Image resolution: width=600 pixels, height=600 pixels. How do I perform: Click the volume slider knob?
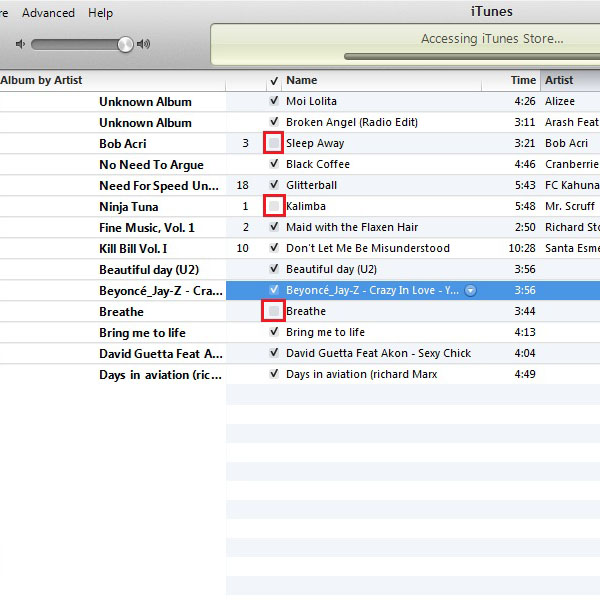(126, 45)
